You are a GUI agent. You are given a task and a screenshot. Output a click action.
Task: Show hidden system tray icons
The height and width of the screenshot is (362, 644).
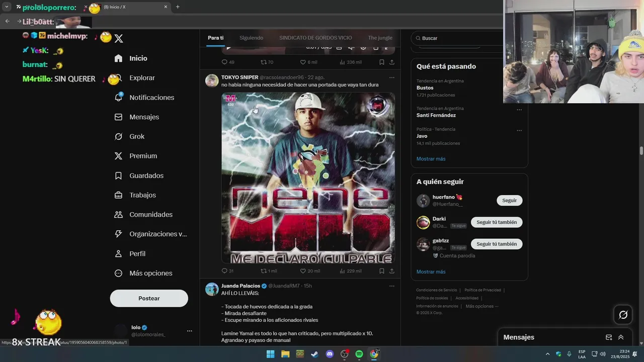tap(548, 354)
